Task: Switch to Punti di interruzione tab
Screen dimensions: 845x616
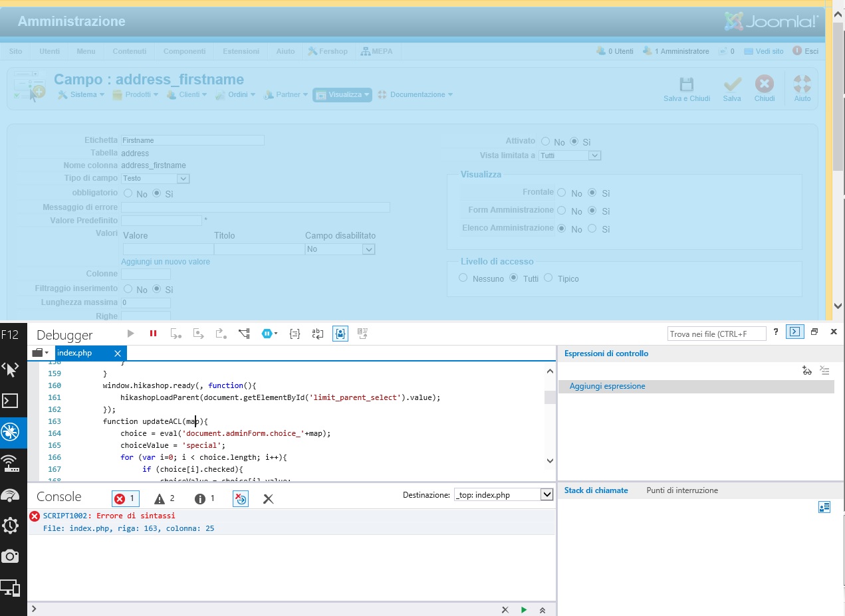Action: (x=681, y=490)
